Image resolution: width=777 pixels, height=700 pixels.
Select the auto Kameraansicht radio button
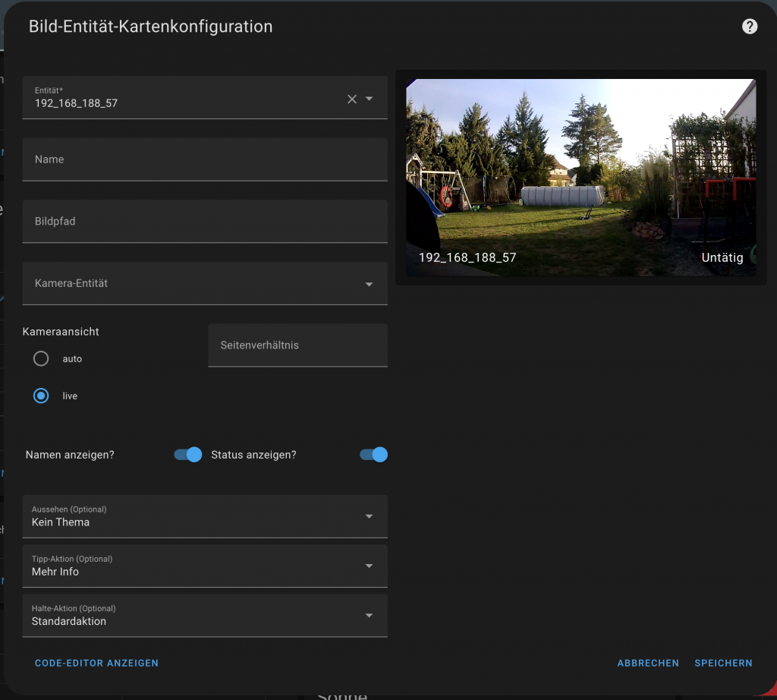(41, 358)
